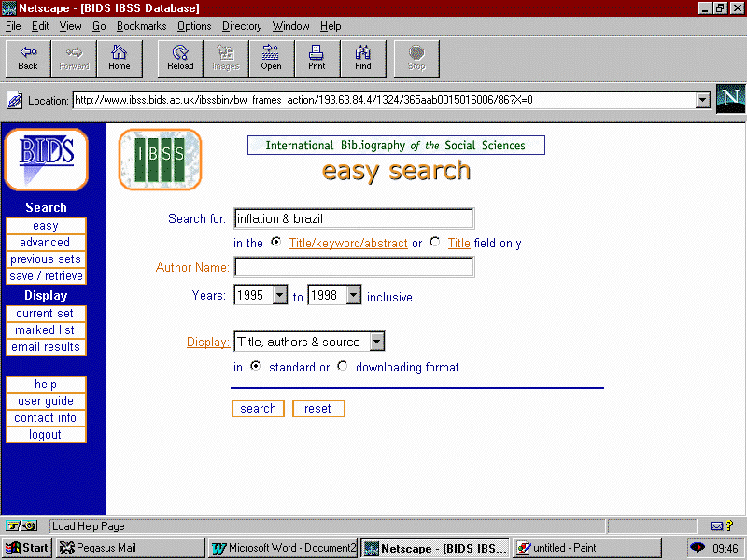
Task: Open the File menu
Action: (x=13, y=26)
